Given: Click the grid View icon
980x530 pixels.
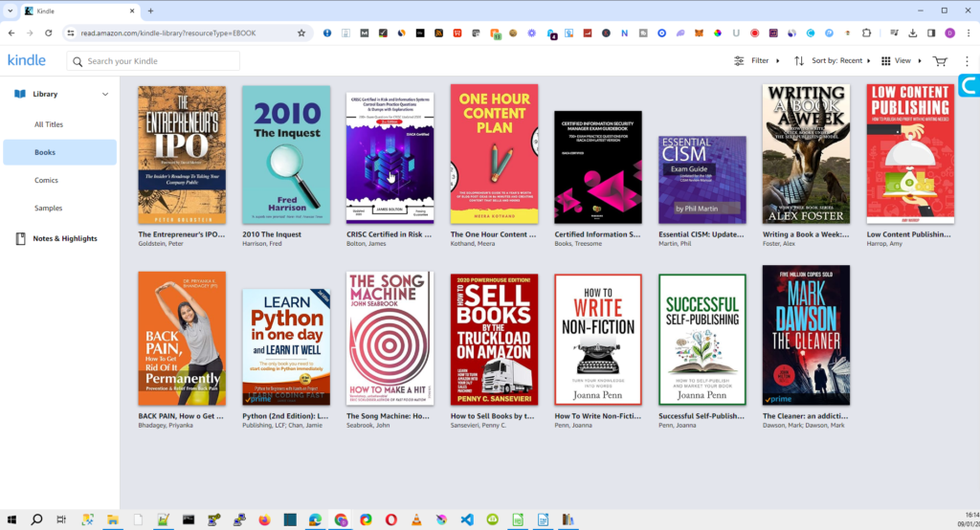Looking at the screenshot, I should point(885,60).
